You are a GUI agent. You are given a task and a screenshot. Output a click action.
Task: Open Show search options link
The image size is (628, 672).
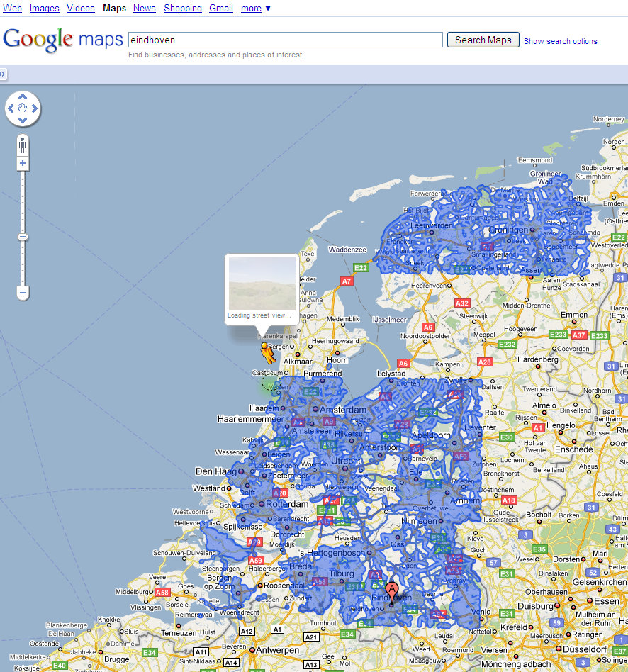click(560, 41)
